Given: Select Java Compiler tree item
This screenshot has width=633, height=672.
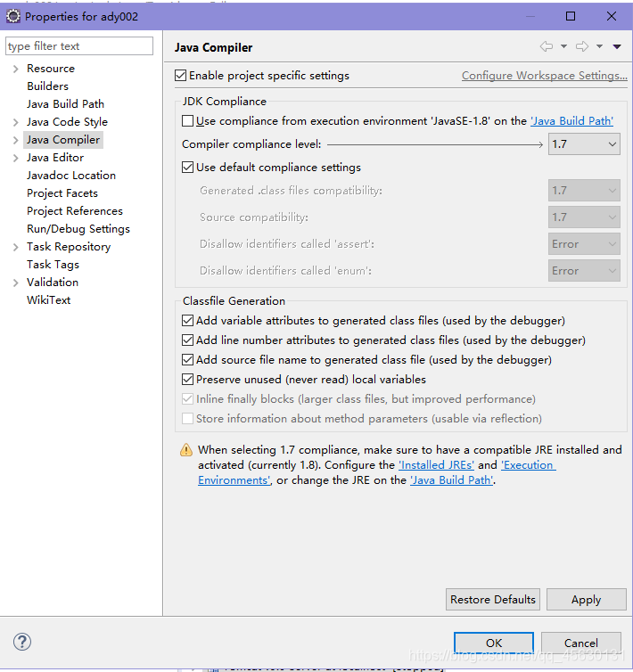Looking at the screenshot, I should point(63,140).
